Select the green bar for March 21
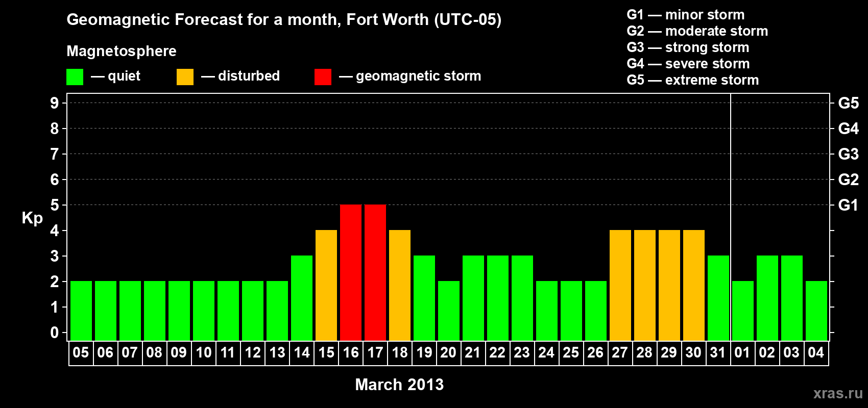The height and width of the screenshot is (408, 868). tap(473, 298)
